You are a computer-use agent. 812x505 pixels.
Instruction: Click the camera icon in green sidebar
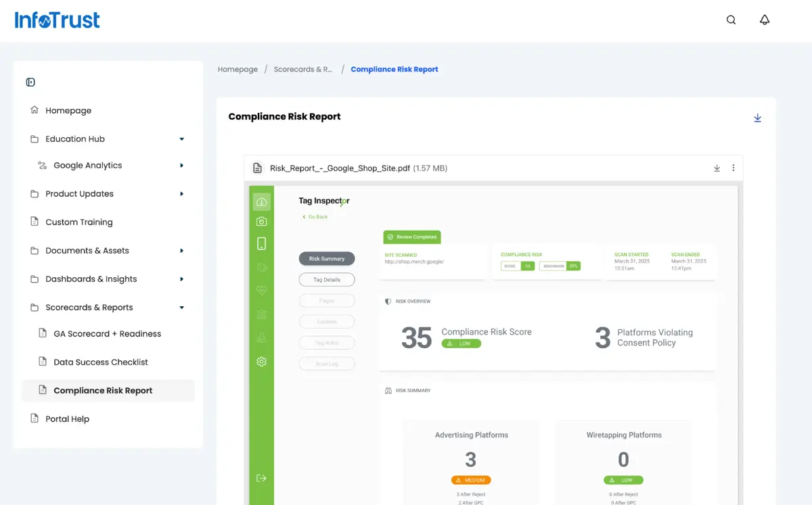pos(261,222)
